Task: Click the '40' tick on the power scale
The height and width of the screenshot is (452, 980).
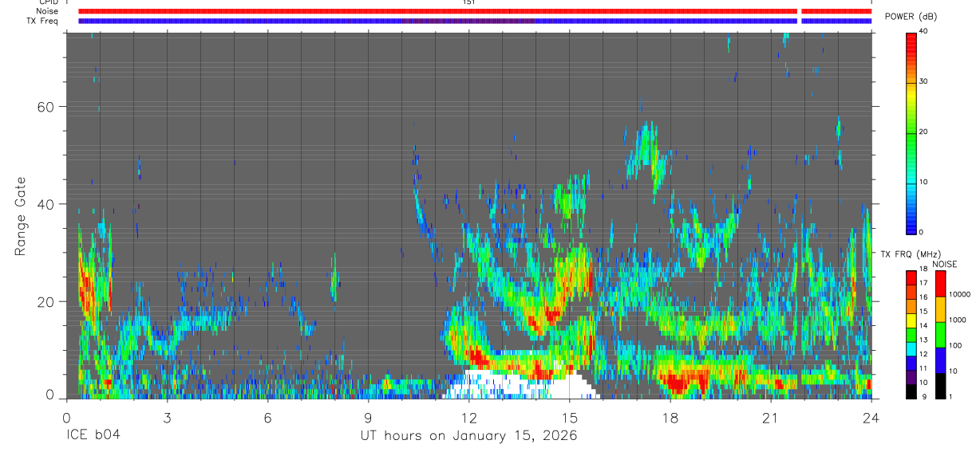Action: [x=924, y=32]
